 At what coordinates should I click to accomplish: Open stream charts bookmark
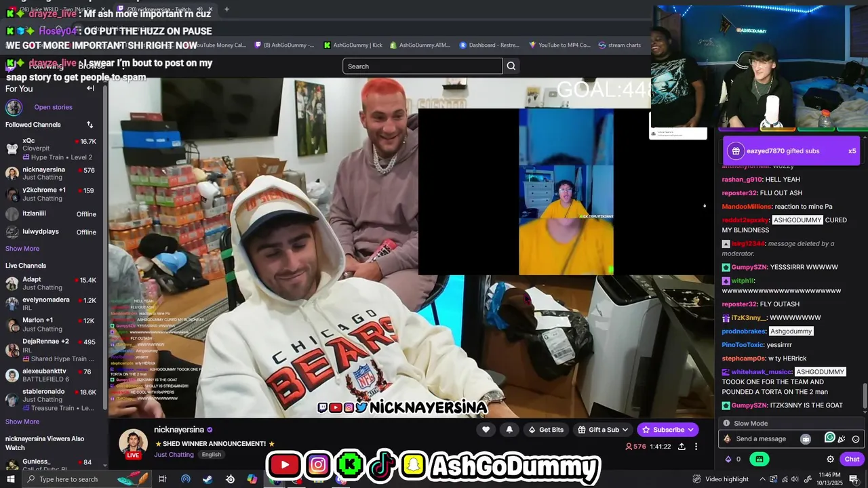[620, 45]
